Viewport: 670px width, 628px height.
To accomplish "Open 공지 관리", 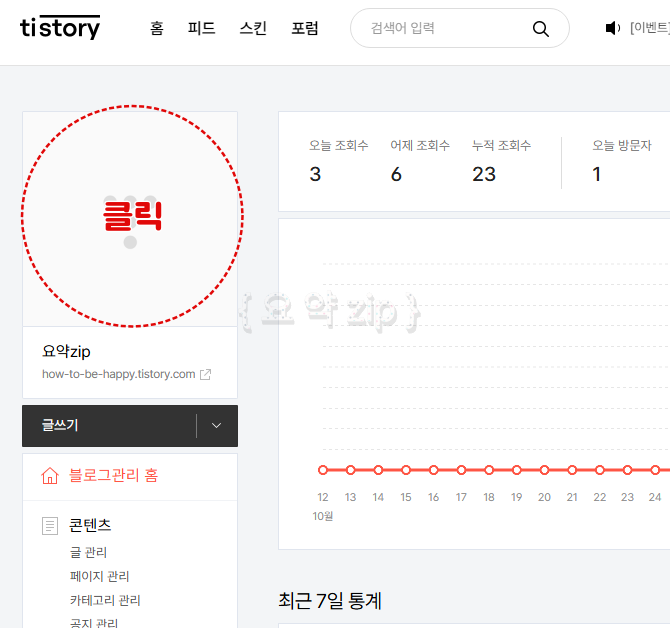I will (x=94, y=623).
